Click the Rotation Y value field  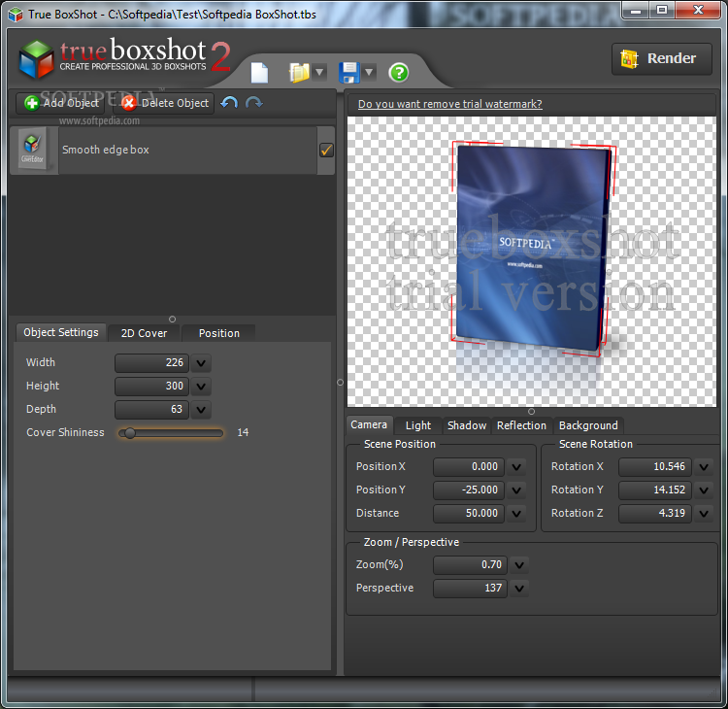coord(654,490)
